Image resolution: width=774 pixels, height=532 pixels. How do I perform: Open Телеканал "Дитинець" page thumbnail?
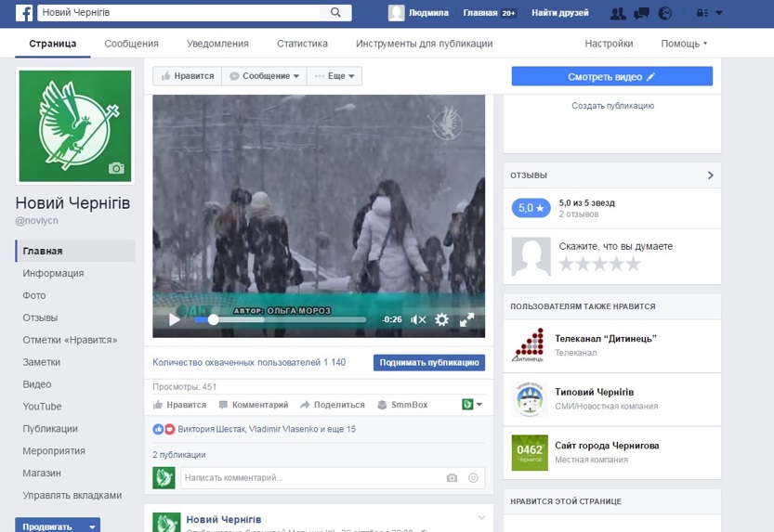pos(530,345)
